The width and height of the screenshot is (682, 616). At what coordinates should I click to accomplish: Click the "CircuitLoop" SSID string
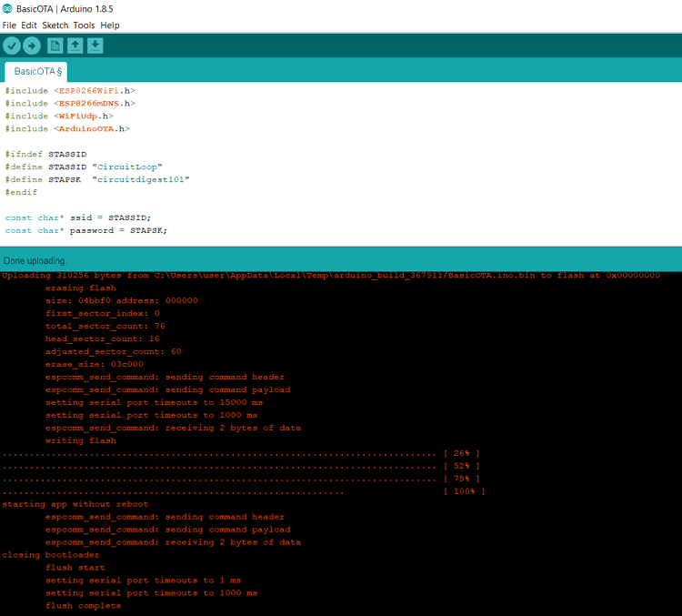(127, 167)
